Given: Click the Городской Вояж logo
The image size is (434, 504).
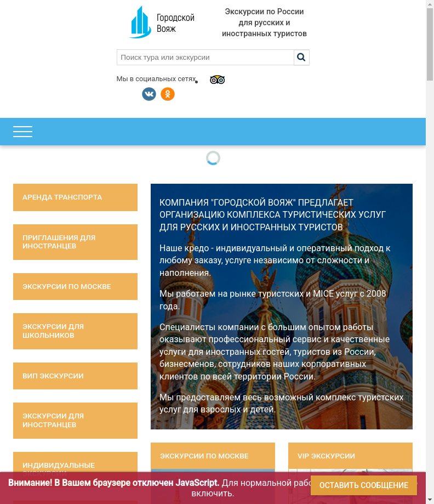Looking at the screenshot, I should point(162,22).
